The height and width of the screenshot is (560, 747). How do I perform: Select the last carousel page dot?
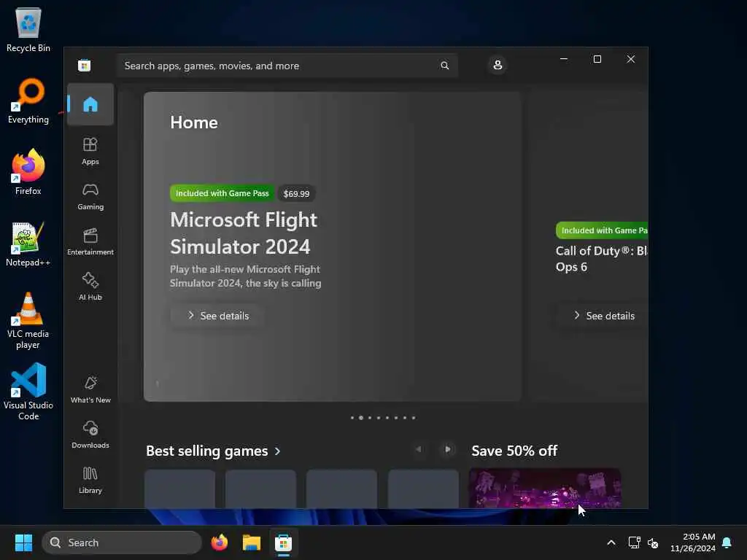click(414, 418)
